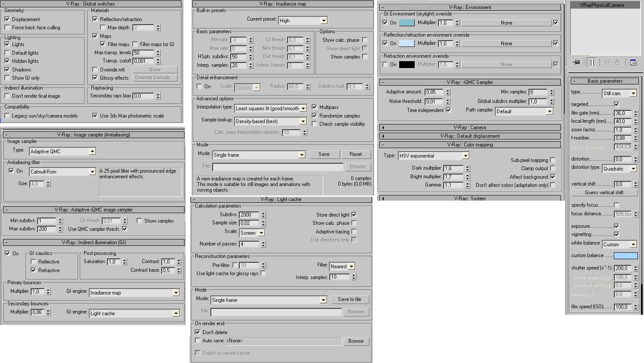Open the Image sampler Type dropdown
Viewport: 644px width, 363px height.
(63, 152)
